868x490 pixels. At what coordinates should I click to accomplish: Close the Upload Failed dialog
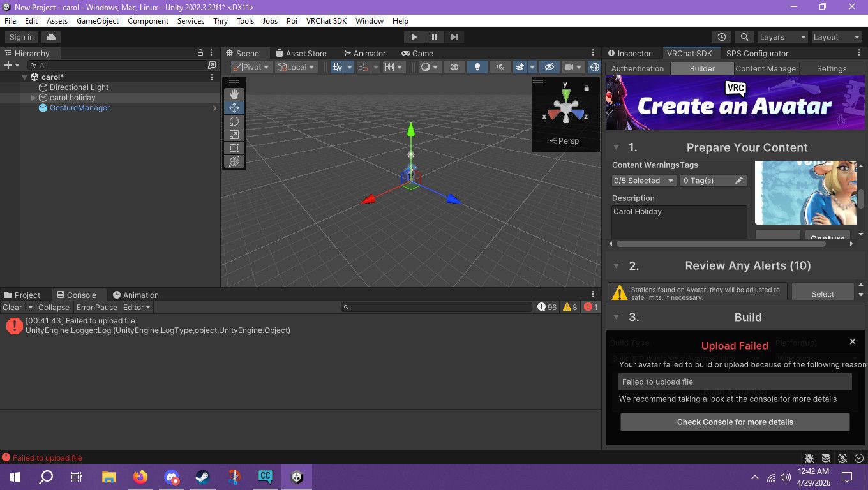tap(852, 341)
